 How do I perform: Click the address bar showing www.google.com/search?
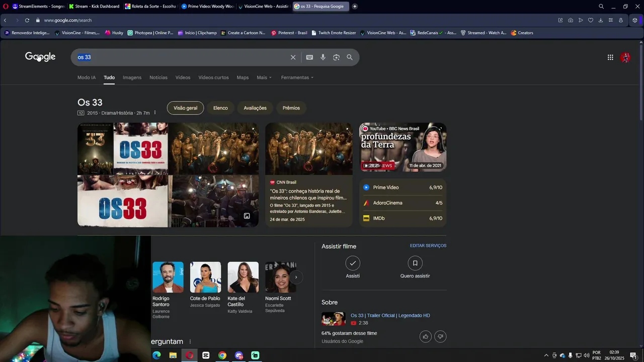[x=68, y=20]
